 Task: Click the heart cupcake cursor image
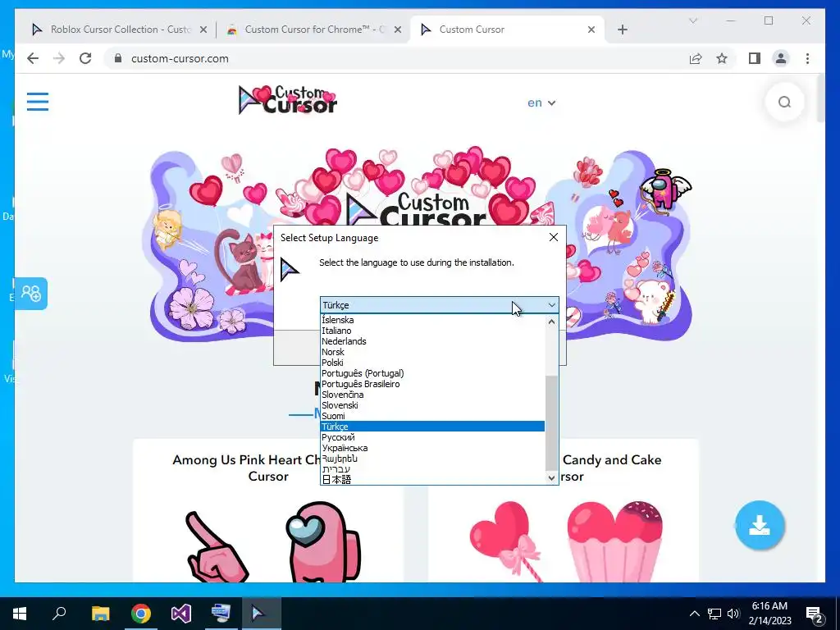tap(615, 542)
